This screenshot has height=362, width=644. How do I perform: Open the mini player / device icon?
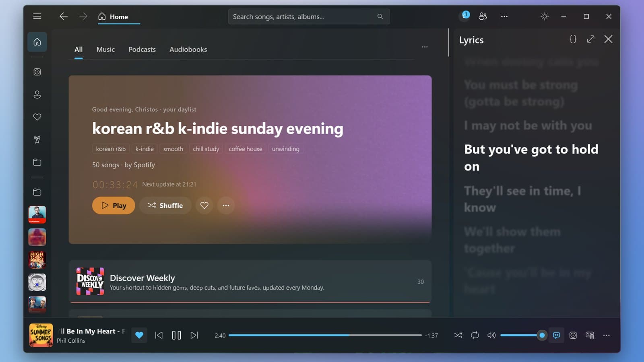click(x=590, y=335)
